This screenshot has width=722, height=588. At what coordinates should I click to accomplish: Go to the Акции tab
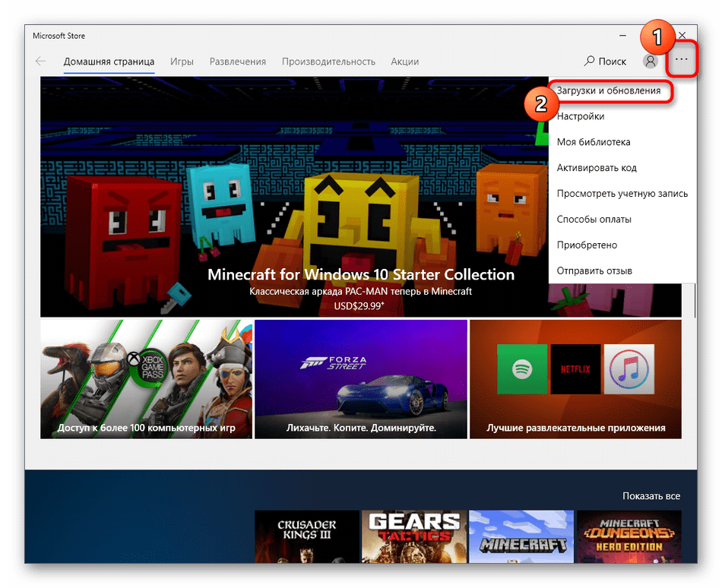[404, 62]
